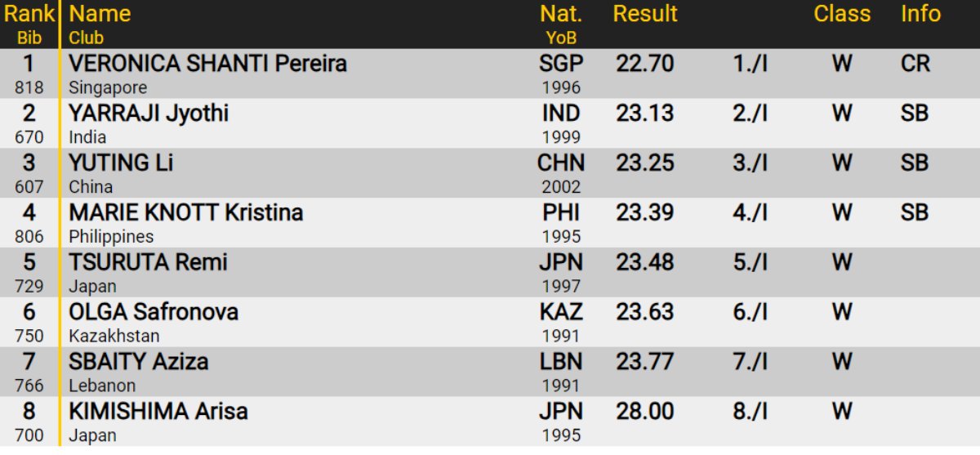The height and width of the screenshot is (455, 980).
Task: Click the Name column header
Action: click(100, 14)
